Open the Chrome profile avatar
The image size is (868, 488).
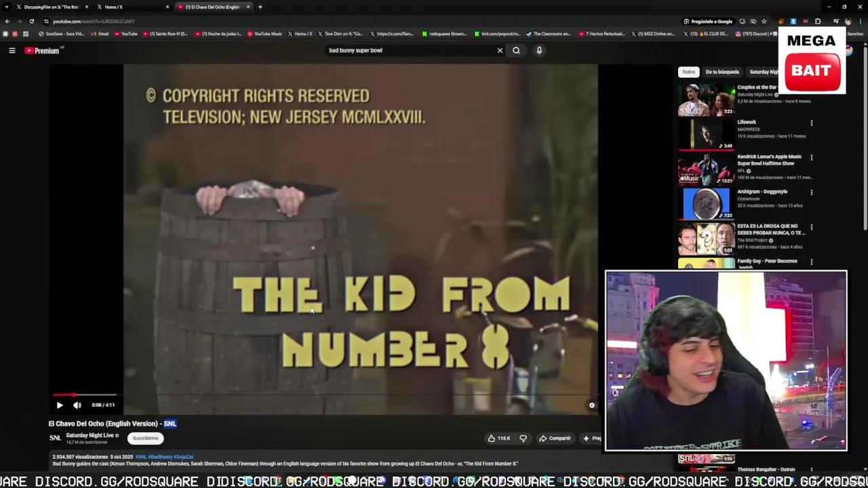(x=848, y=21)
